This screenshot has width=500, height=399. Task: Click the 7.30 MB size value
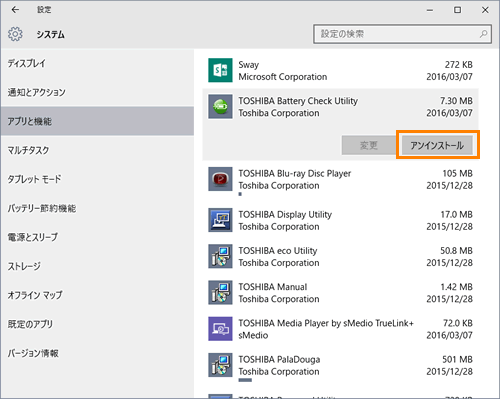456,101
